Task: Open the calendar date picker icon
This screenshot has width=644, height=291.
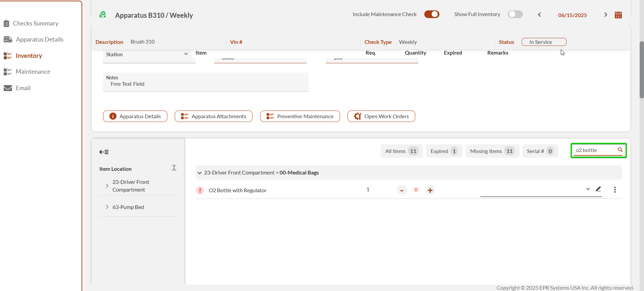Action: (x=618, y=15)
